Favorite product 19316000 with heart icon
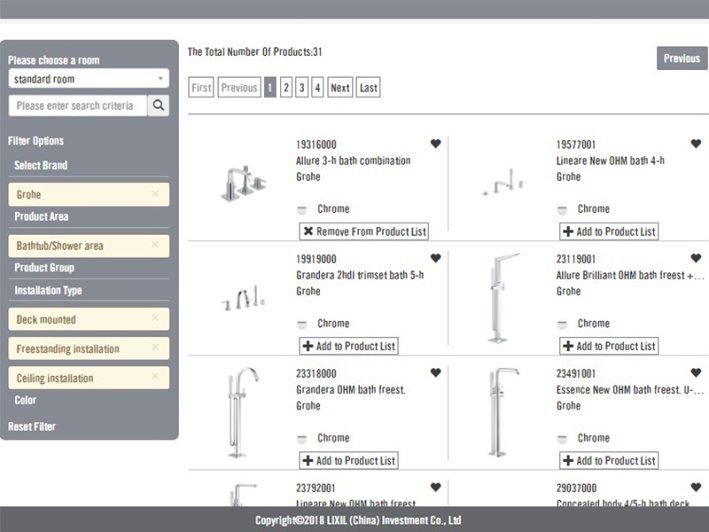Image resolution: width=709 pixels, height=532 pixels. (435, 144)
